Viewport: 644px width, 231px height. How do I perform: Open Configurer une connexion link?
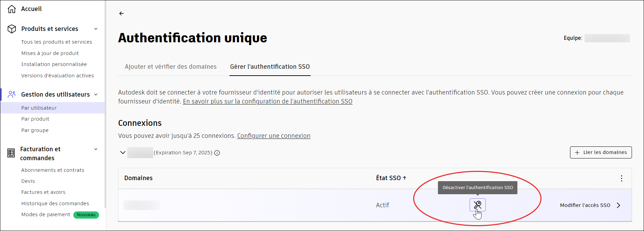pyautogui.click(x=274, y=136)
